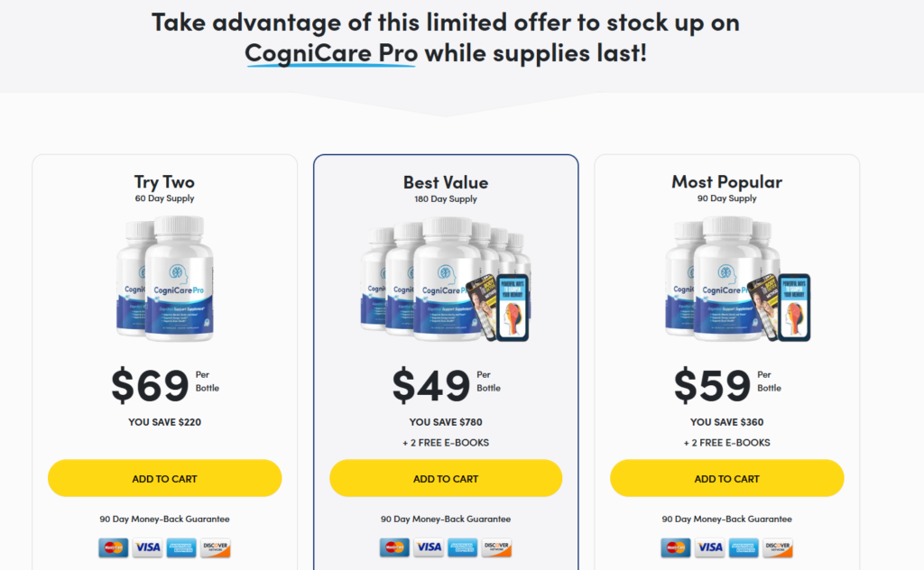924x570 pixels.
Task: Add Most Popular 90 day supply to cart
Action: 727,478
